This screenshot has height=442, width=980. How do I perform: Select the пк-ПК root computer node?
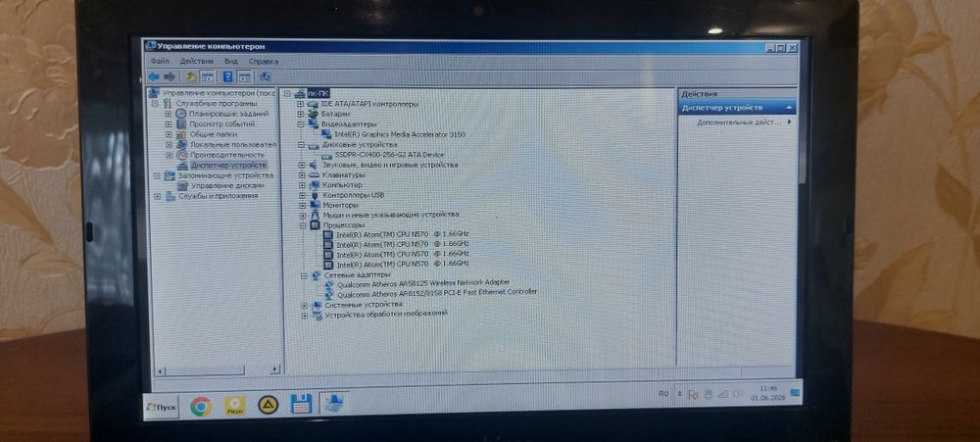click(x=318, y=93)
